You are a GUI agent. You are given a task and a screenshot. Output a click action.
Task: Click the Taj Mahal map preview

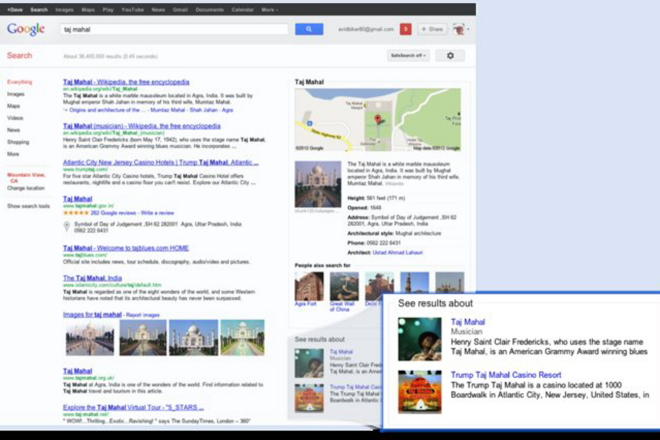coord(378,120)
